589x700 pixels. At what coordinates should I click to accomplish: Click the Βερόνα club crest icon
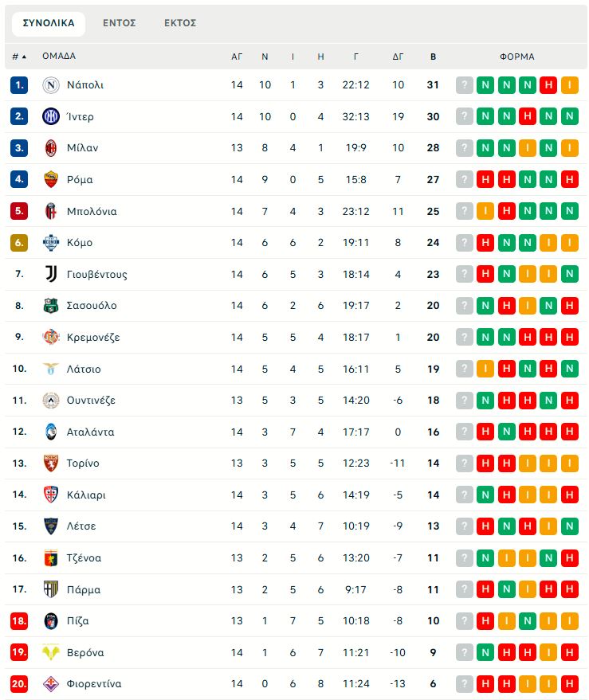click(51, 652)
